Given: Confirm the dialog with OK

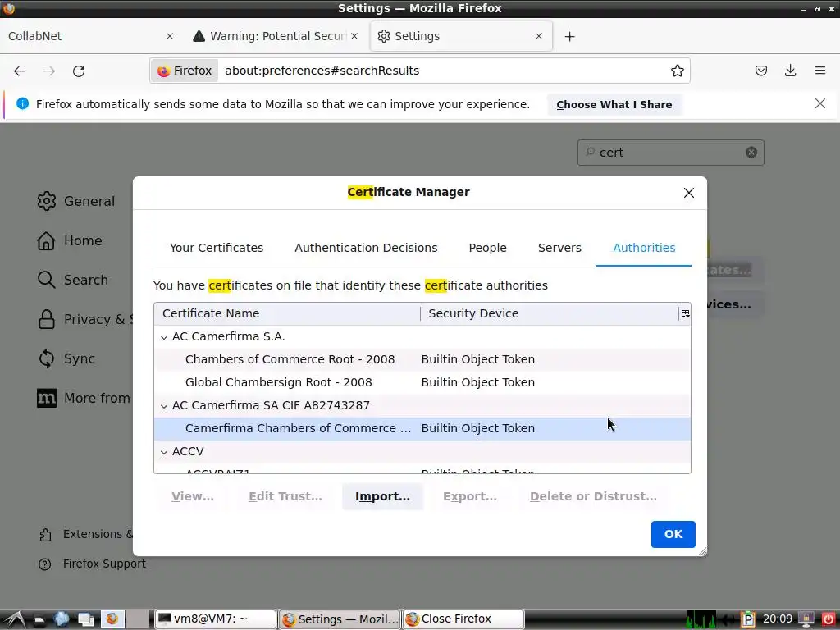Looking at the screenshot, I should coord(673,534).
